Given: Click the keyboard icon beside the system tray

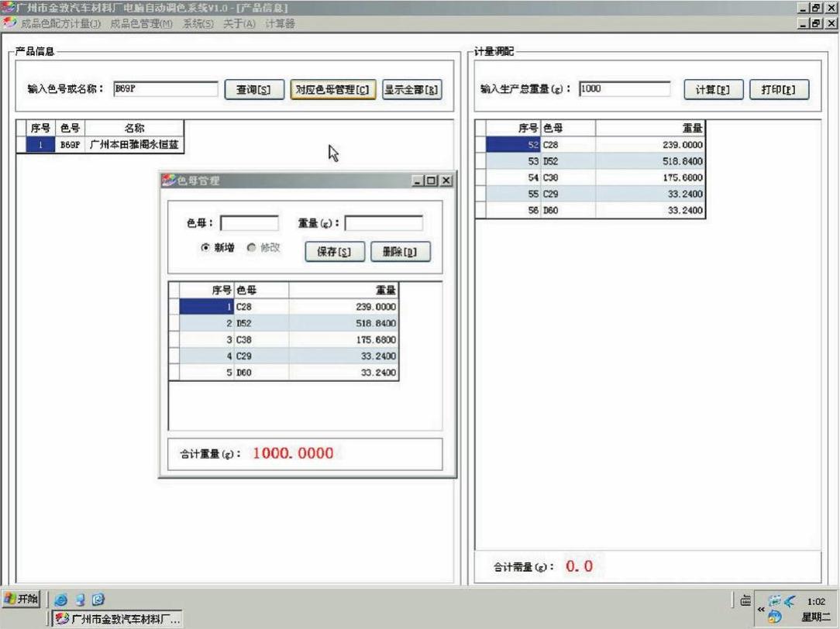Looking at the screenshot, I should coord(745,600).
